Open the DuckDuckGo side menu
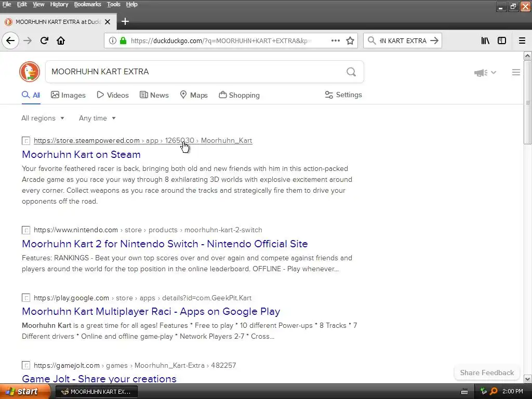The image size is (532, 399). point(516,72)
